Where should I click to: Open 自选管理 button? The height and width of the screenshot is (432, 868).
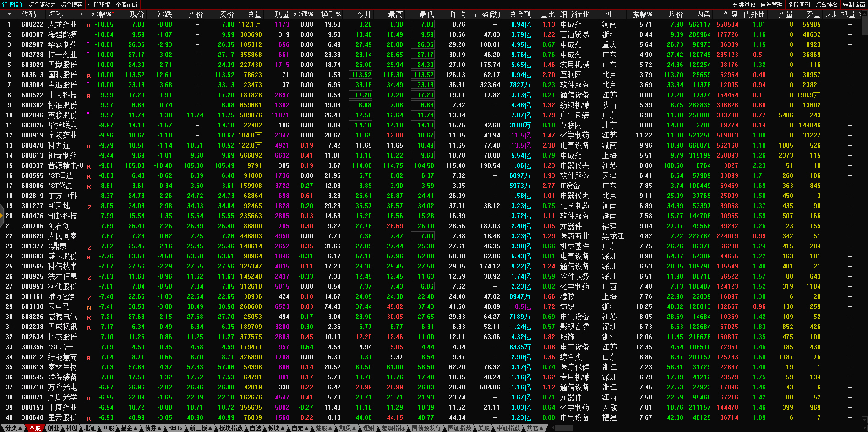click(772, 5)
